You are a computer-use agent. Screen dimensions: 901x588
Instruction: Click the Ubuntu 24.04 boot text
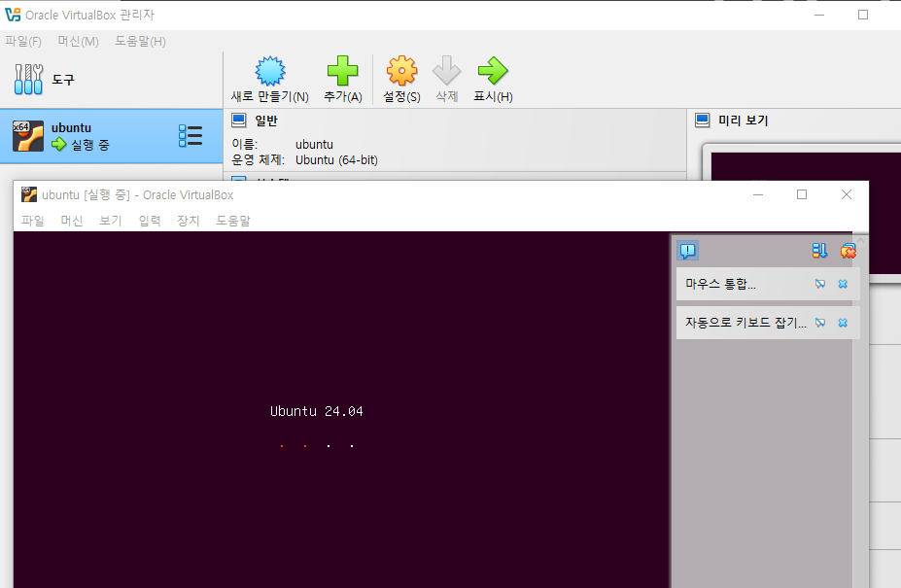pos(317,411)
